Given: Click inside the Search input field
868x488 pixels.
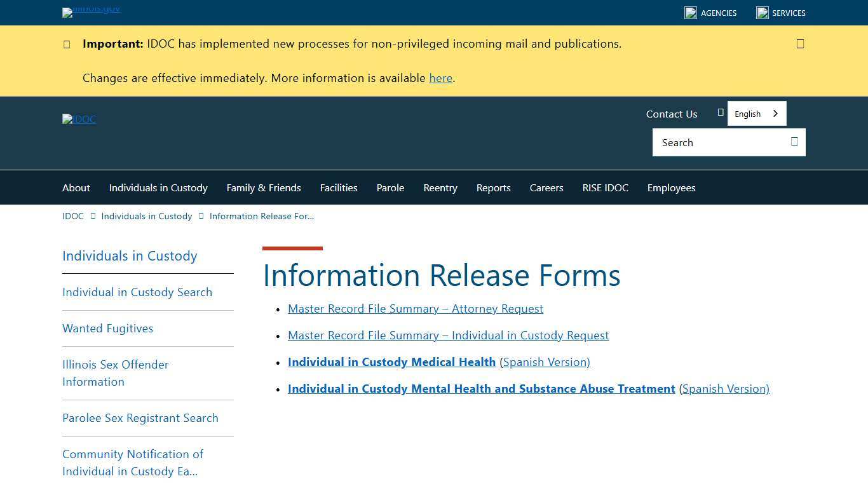Looking at the screenshot, I should [712, 142].
